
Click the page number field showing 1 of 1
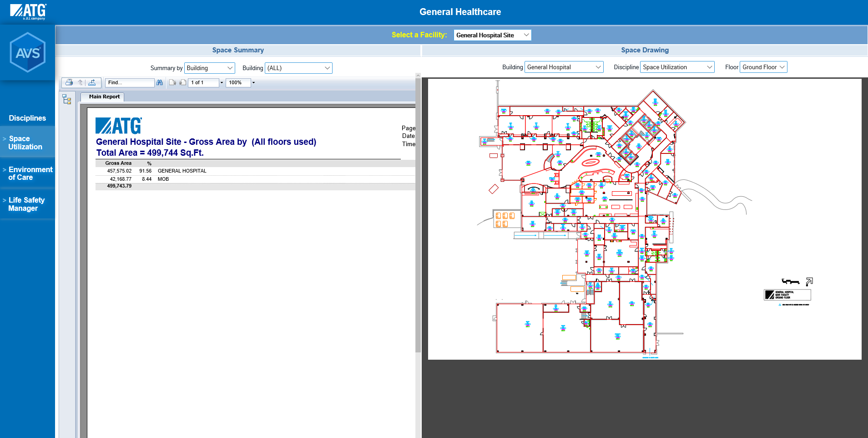203,82
